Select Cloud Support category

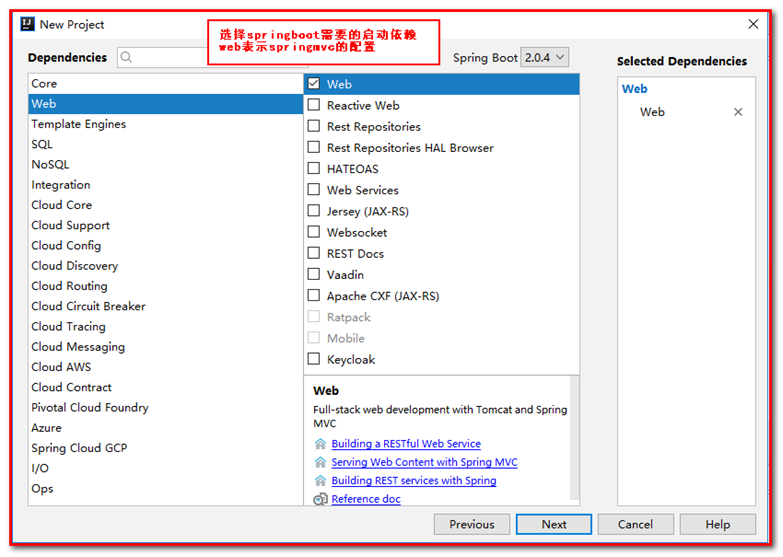click(166, 225)
